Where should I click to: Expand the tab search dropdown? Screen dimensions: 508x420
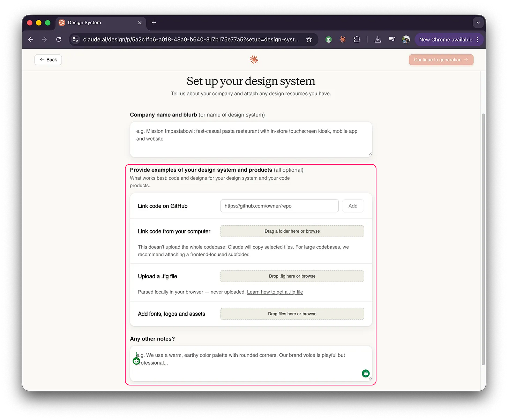(478, 23)
